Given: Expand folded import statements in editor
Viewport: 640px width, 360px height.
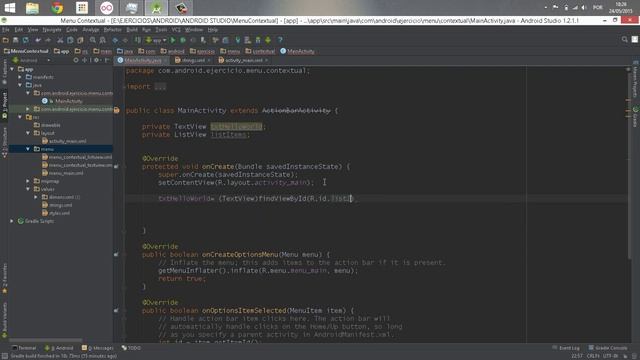Looking at the screenshot, I should coord(160,87).
